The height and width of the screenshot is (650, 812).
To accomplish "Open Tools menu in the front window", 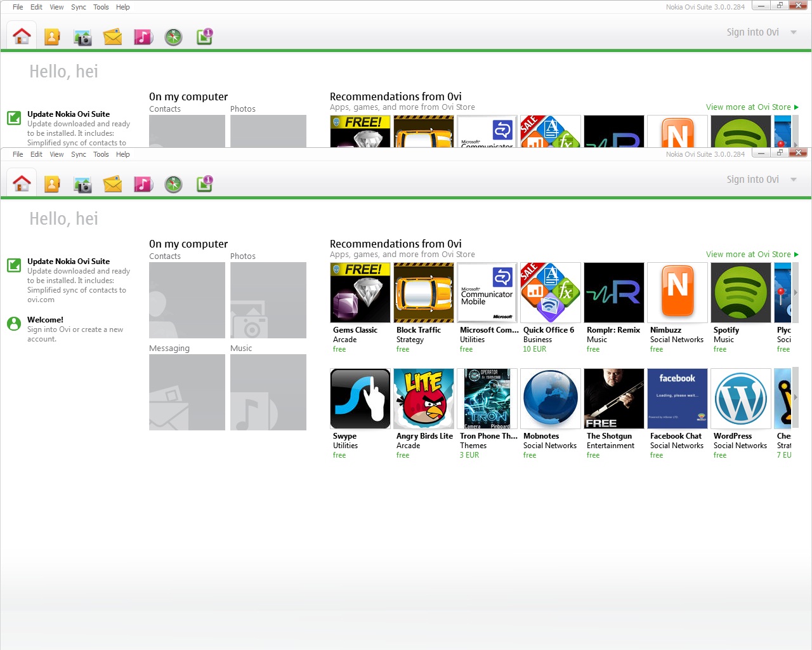I will tap(101, 154).
